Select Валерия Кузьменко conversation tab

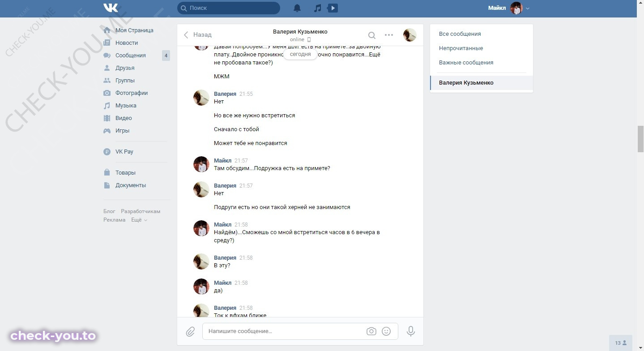(x=482, y=83)
